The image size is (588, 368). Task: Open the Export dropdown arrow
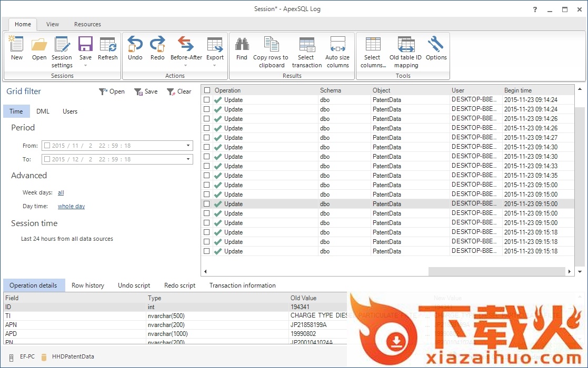215,66
